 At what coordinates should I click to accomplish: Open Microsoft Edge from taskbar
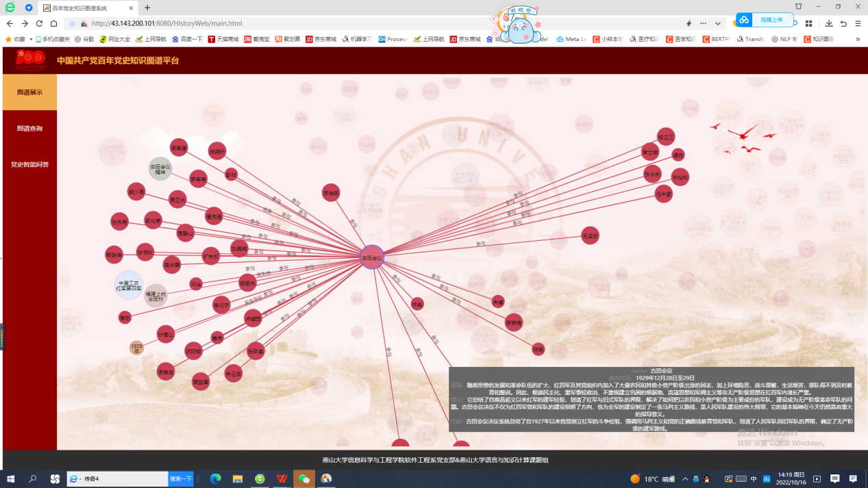[x=215, y=479]
